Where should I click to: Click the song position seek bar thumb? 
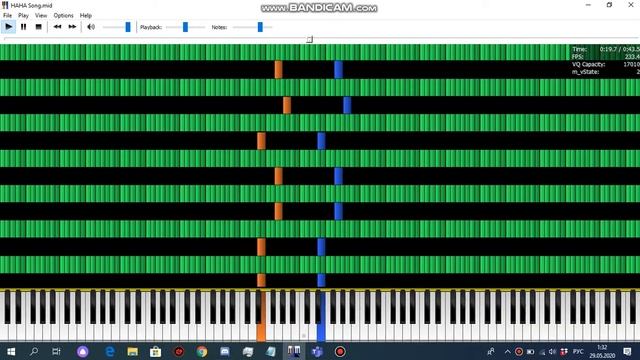point(310,39)
